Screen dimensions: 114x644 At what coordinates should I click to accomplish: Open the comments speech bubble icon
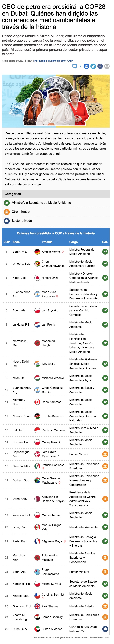75,66
